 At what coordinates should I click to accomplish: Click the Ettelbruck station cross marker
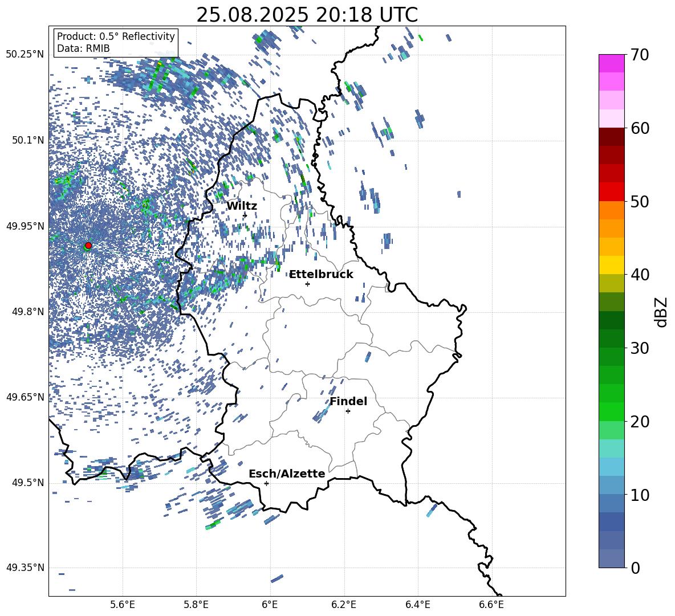[307, 284]
